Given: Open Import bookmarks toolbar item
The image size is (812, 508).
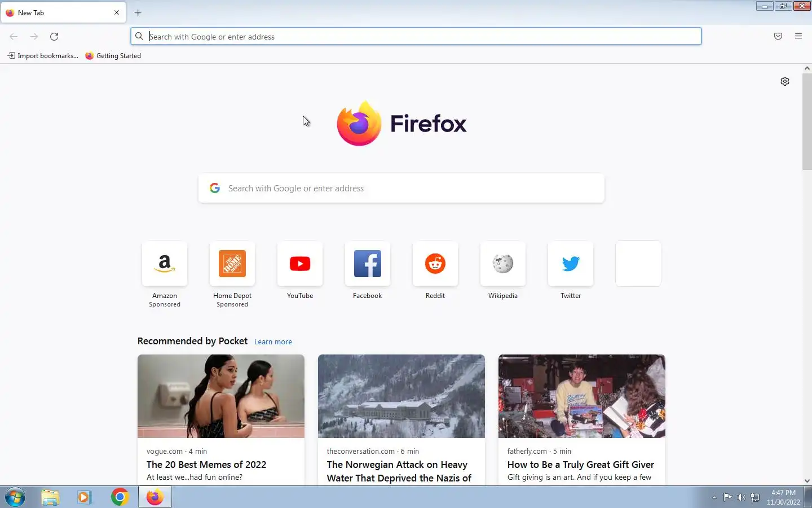Looking at the screenshot, I should (43, 55).
